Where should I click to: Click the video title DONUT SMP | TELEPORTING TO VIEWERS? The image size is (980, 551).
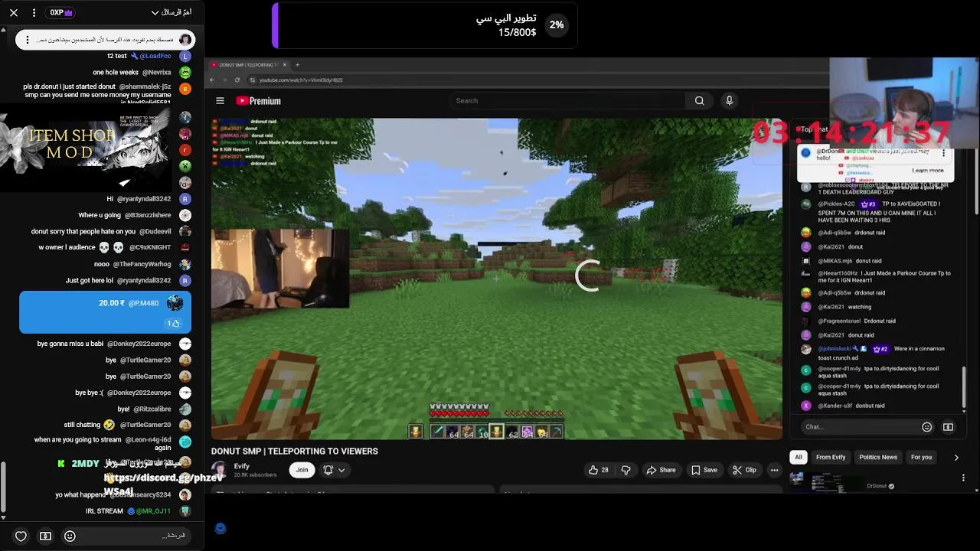coord(295,452)
